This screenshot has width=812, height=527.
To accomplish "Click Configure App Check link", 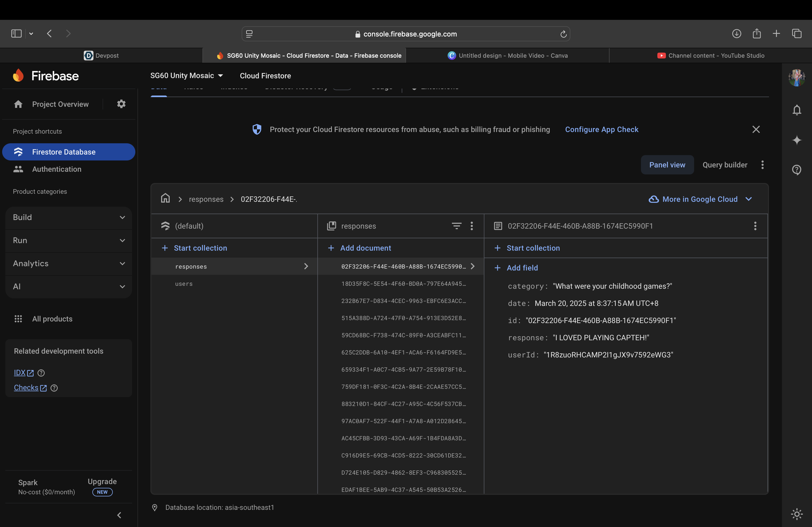I will pos(601,130).
